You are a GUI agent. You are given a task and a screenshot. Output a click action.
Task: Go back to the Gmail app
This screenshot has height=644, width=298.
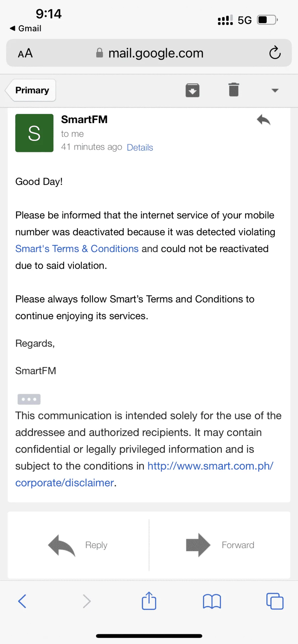point(26,29)
